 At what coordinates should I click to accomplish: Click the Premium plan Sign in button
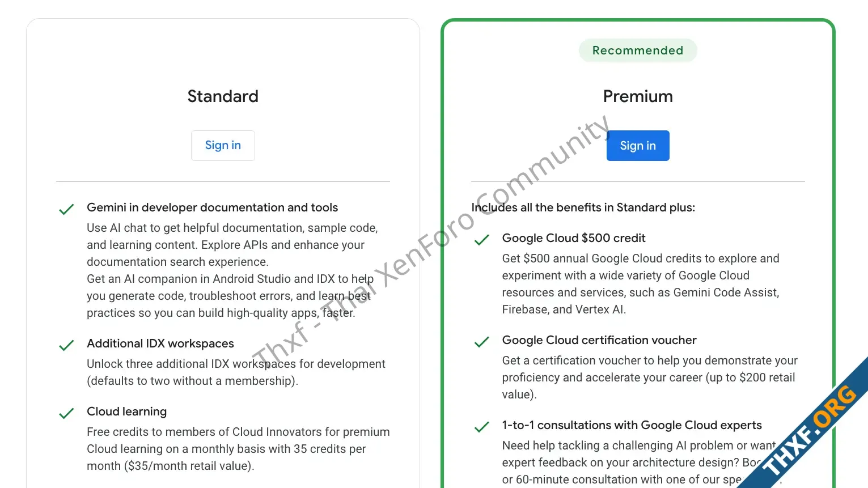pyautogui.click(x=638, y=146)
